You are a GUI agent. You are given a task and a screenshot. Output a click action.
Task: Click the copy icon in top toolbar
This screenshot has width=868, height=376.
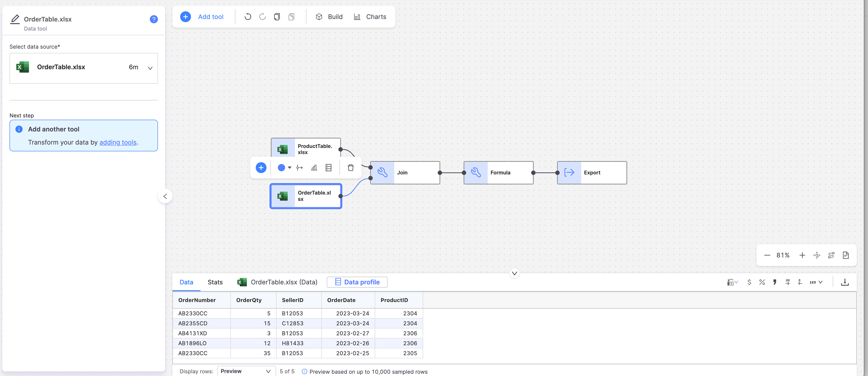[277, 17]
